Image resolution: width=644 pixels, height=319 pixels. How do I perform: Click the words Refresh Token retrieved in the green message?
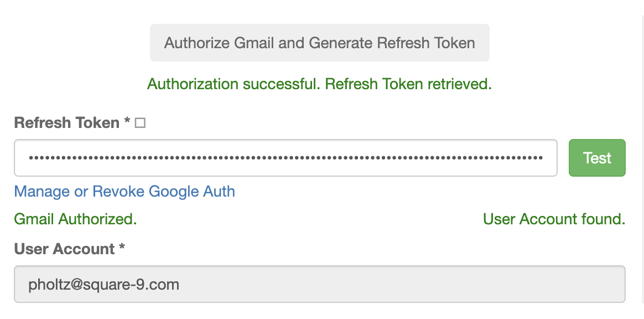[x=408, y=84]
